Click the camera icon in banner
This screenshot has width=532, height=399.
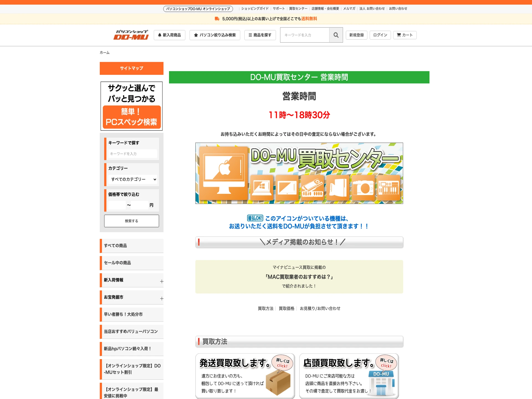[x=363, y=188]
